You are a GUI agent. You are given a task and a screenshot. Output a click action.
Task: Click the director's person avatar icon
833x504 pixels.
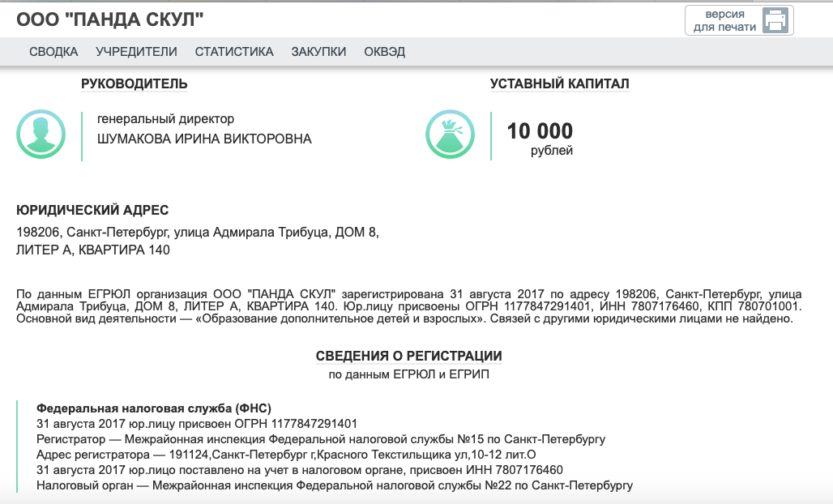pyautogui.click(x=41, y=134)
